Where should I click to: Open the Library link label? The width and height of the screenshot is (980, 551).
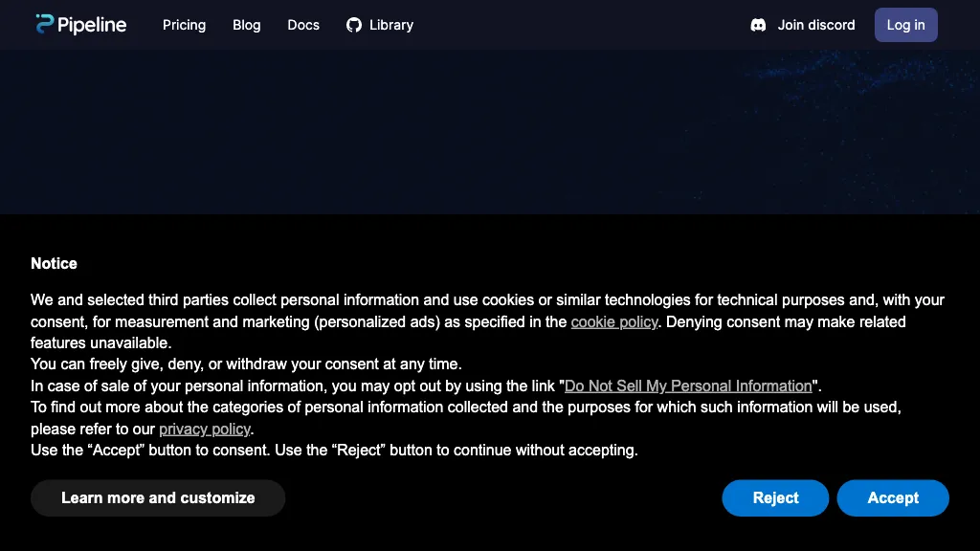click(x=391, y=25)
